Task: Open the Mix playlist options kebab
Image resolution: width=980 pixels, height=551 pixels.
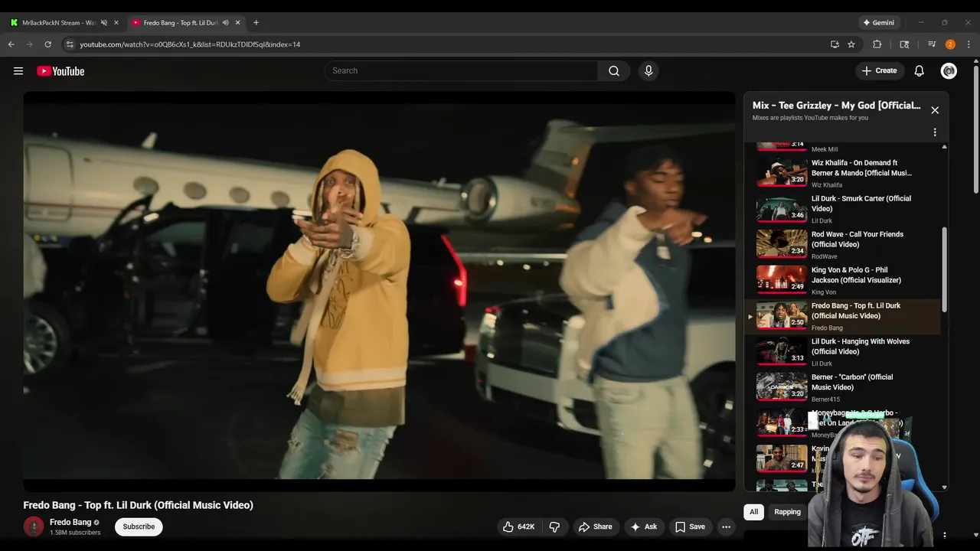Action: 935,132
